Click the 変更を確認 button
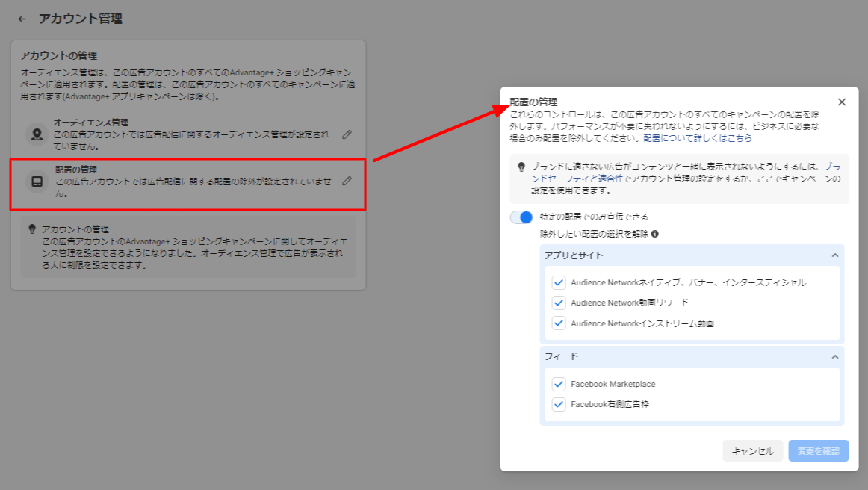This screenshot has width=868, height=490. tap(818, 451)
